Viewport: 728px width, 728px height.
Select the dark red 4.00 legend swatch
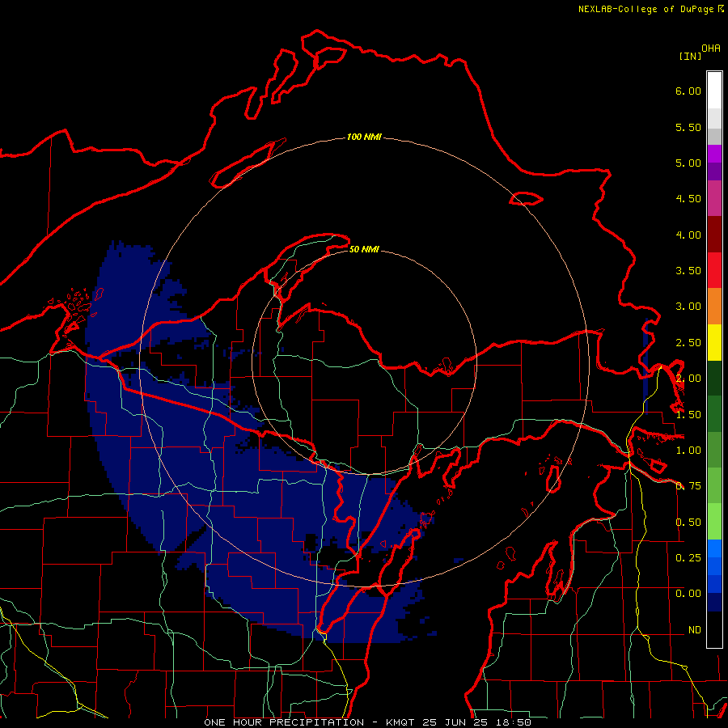pyautogui.click(x=714, y=235)
